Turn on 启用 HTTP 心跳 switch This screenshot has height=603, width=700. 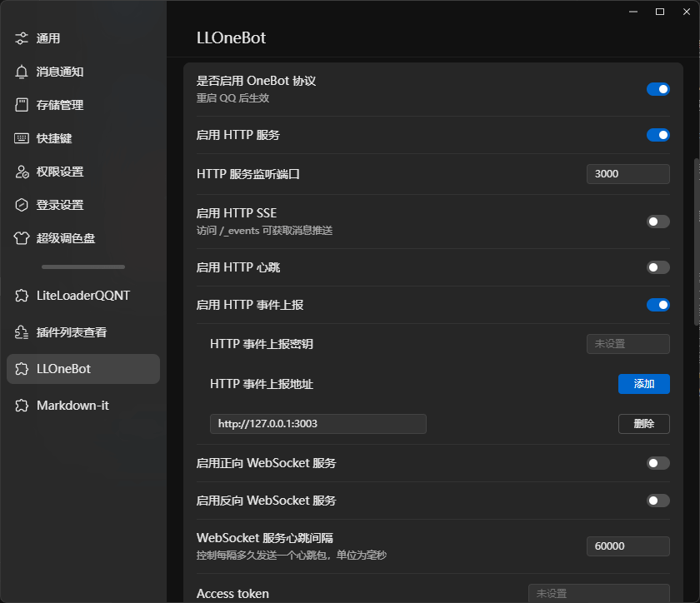pos(658,267)
